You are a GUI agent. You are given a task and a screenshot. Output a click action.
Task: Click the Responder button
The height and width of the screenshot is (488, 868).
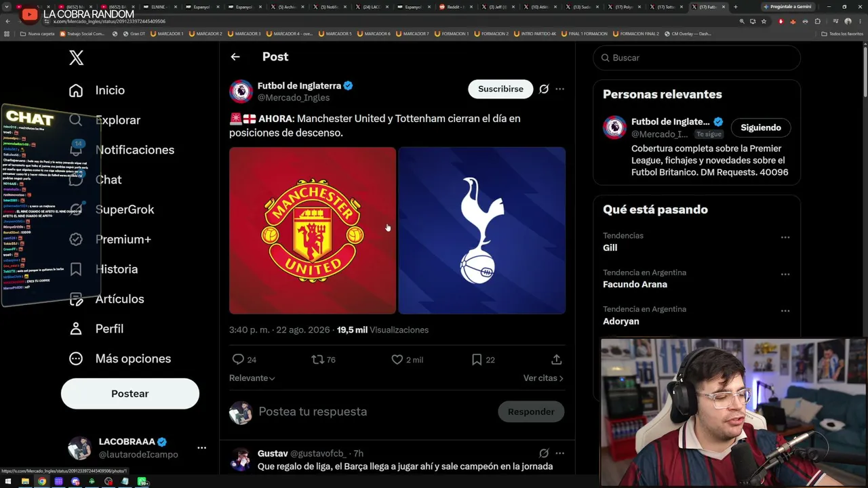(531, 411)
